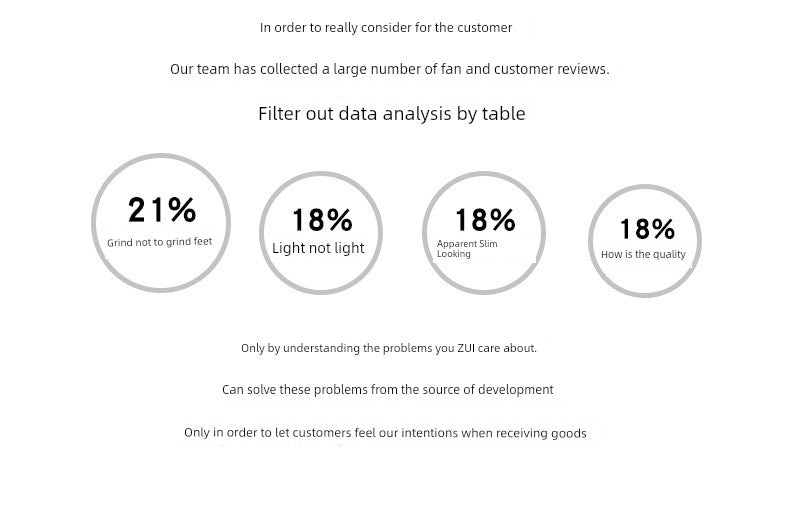The image size is (790, 516).
Task: Click "Only by understanding the problems" line
Action: 389,348
